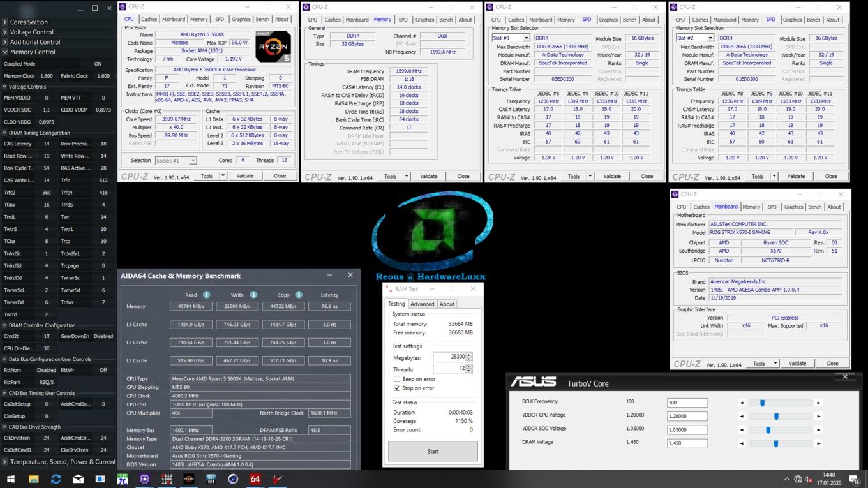Screen dimensions: 868x488
Task: Click the DRAM Voltage slider thumb
Action: [x=776, y=443]
